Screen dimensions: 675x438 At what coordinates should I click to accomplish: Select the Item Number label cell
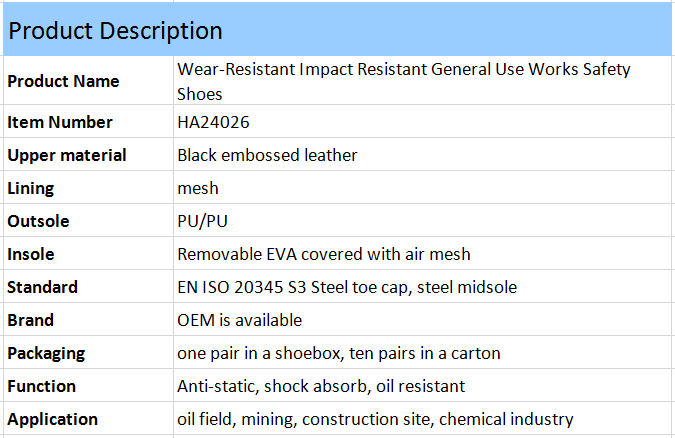click(60, 122)
